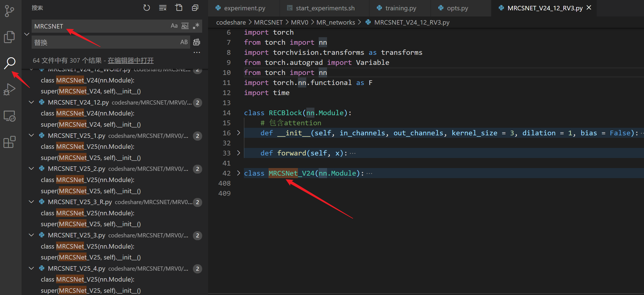
Task: Collapse MRCSNET_V25_2.py result group
Action: point(31,169)
